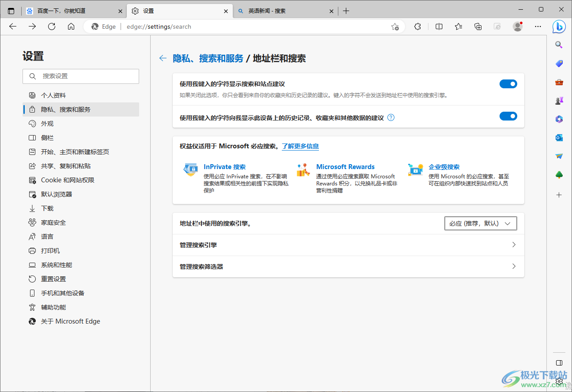Viewport: 572px width, 392px height.
Task: Click the browser forward arrow
Action: pos(32,26)
